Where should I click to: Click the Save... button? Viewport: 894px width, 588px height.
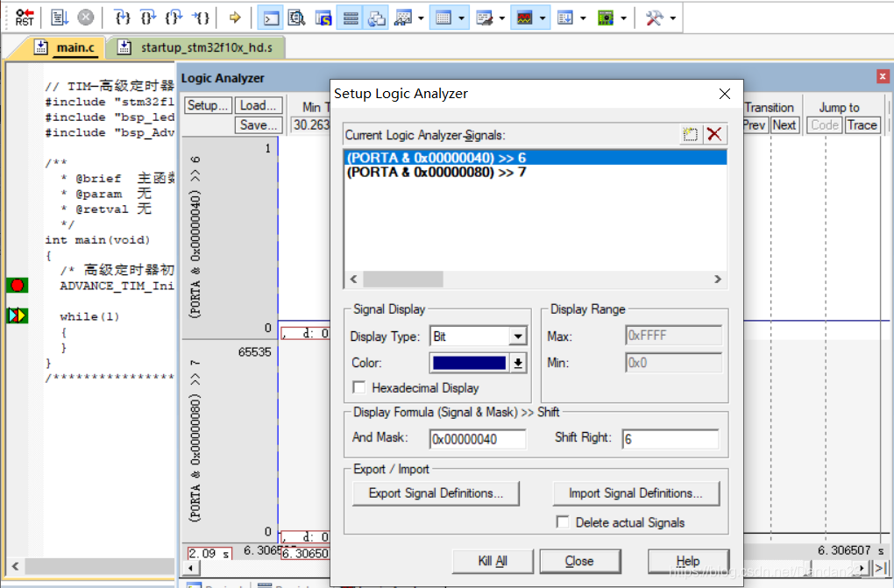pyautogui.click(x=259, y=125)
